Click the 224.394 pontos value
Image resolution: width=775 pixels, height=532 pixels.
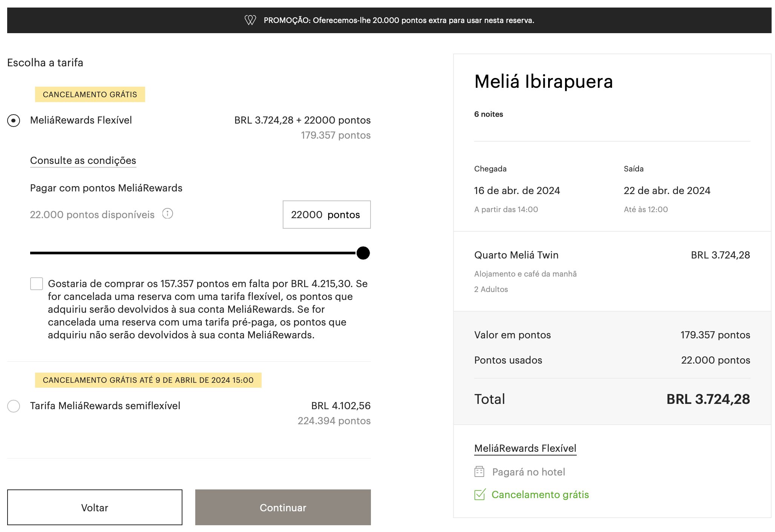pyautogui.click(x=334, y=421)
